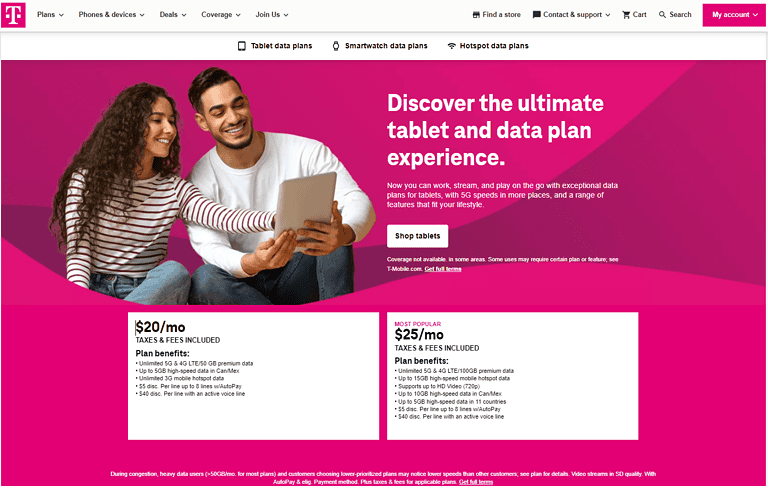Expand the Coverage dropdown

(221, 15)
